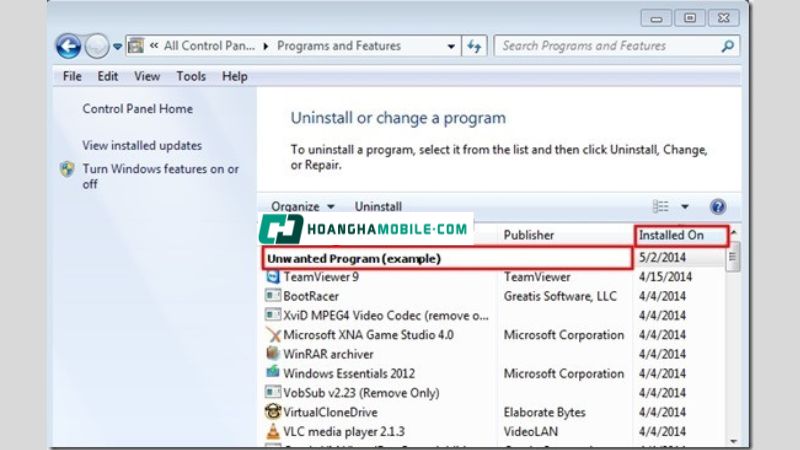The image size is (800, 450).
Task: Click the vertical scrollbar of program list
Action: coord(734,350)
